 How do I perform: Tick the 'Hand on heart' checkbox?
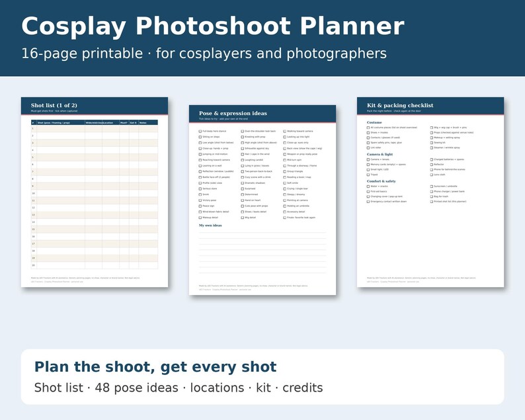tap(243, 200)
